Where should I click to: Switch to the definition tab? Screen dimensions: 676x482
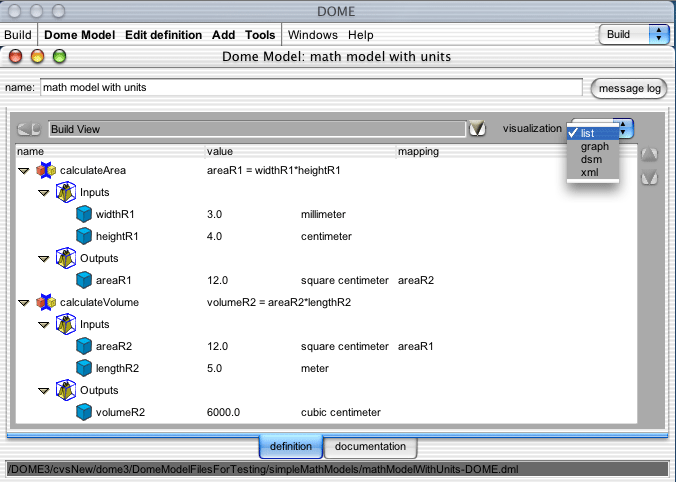point(291,447)
